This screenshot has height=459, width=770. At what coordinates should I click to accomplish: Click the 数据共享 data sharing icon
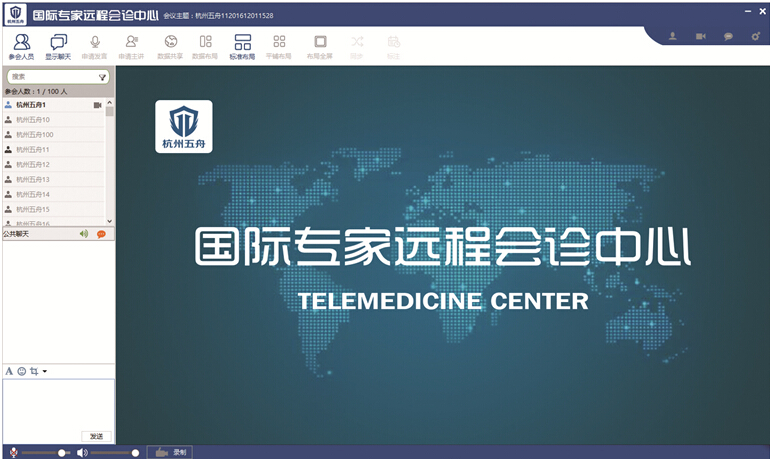click(x=171, y=46)
